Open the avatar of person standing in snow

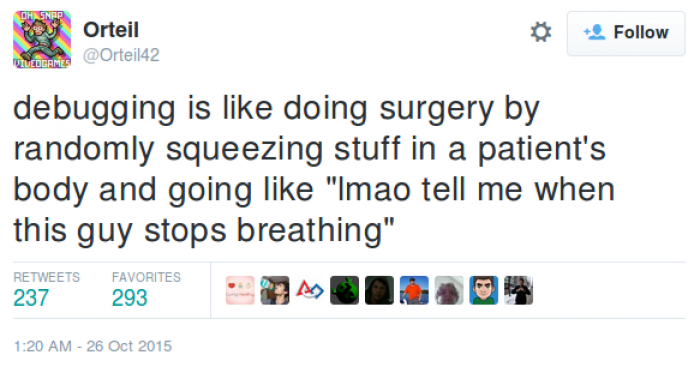(x=518, y=290)
